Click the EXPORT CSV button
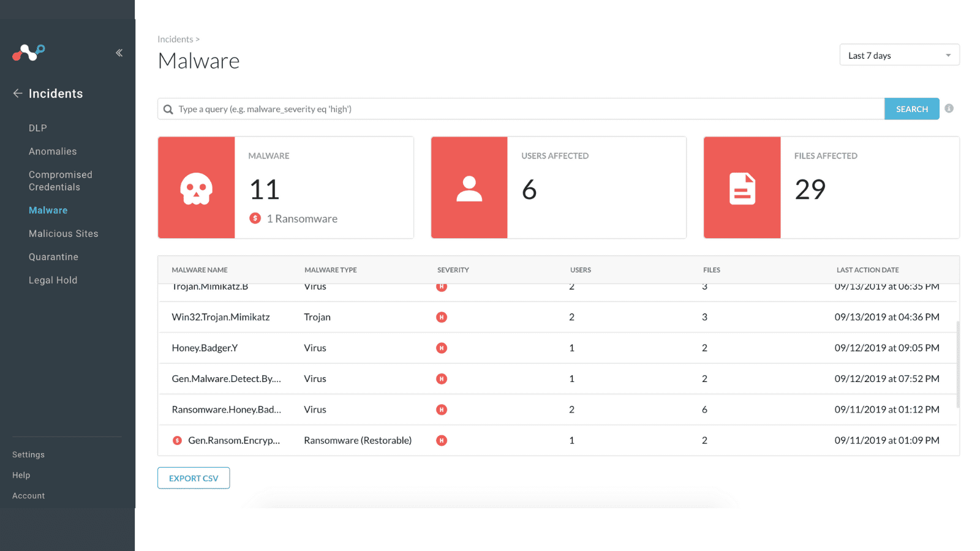The height and width of the screenshot is (551, 980). point(194,478)
